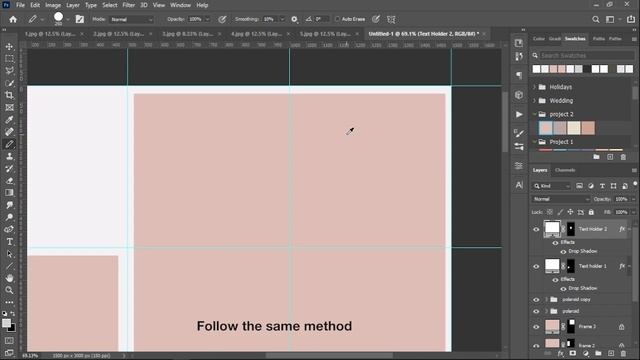Image resolution: width=640 pixels, height=360 pixels.
Task: Open the pencil Mode dropdown
Action: point(131,20)
